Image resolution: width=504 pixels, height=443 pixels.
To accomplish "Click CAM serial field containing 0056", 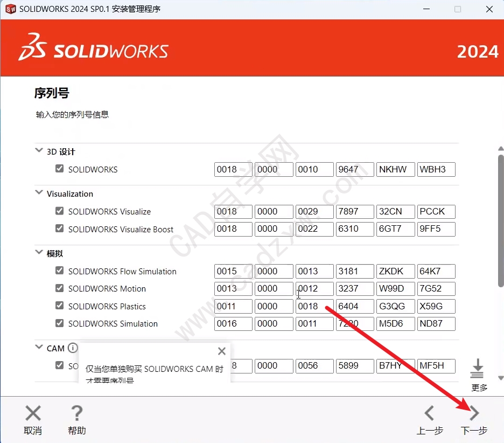I will 314,366.
